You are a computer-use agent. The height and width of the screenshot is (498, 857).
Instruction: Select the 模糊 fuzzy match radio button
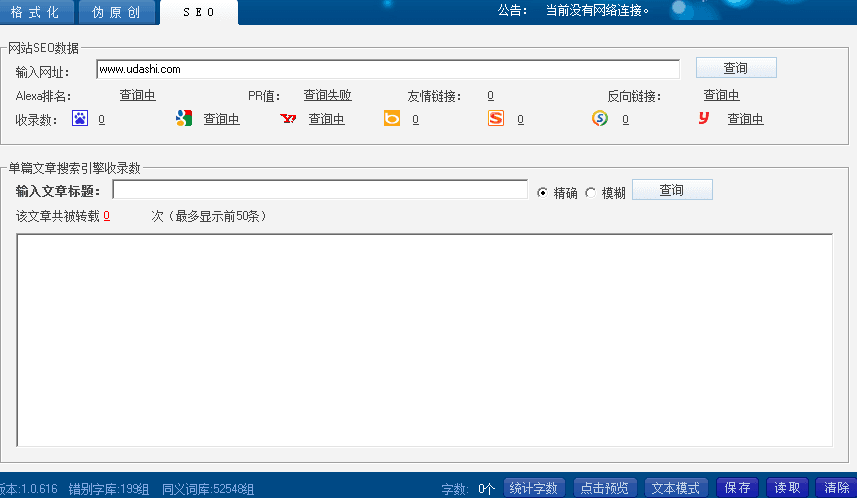pos(590,193)
